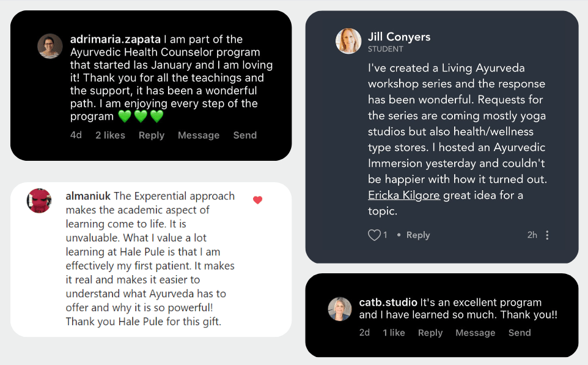This screenshot has height=365, width=588.
Task: Open three-dot options menu on Jill's post
Action: [x=547, y=235]
